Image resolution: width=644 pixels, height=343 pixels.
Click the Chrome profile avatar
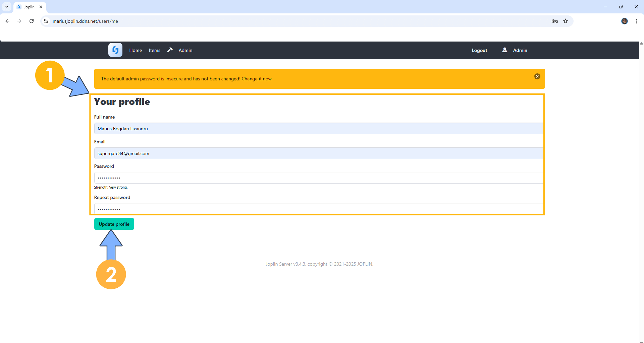click(624, 21)
